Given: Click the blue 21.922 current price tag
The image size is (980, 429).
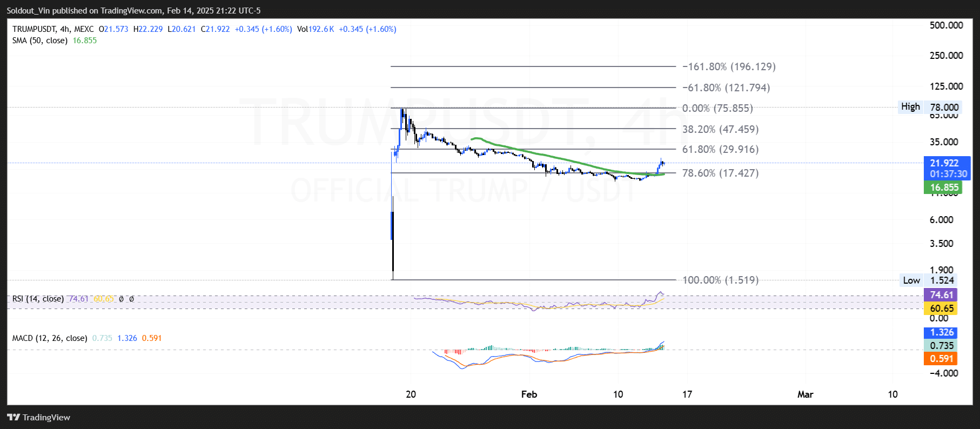Looking at the screenshot, I should (944, 163).
